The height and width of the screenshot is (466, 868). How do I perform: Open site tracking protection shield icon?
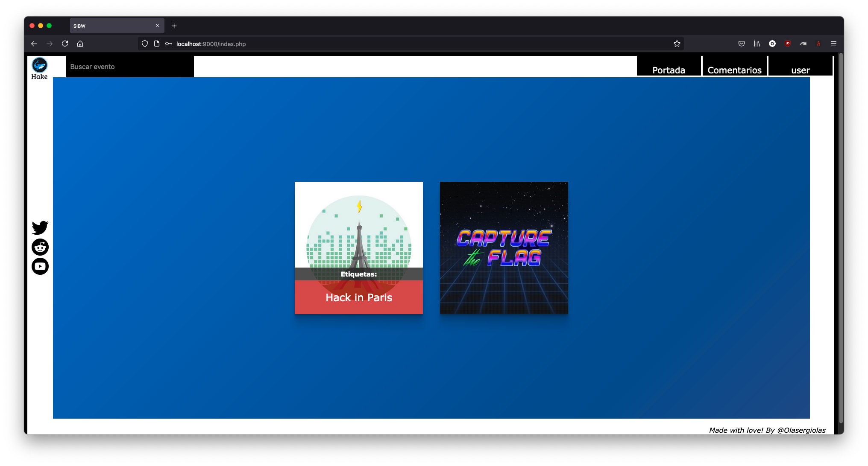tap(145, 44)
